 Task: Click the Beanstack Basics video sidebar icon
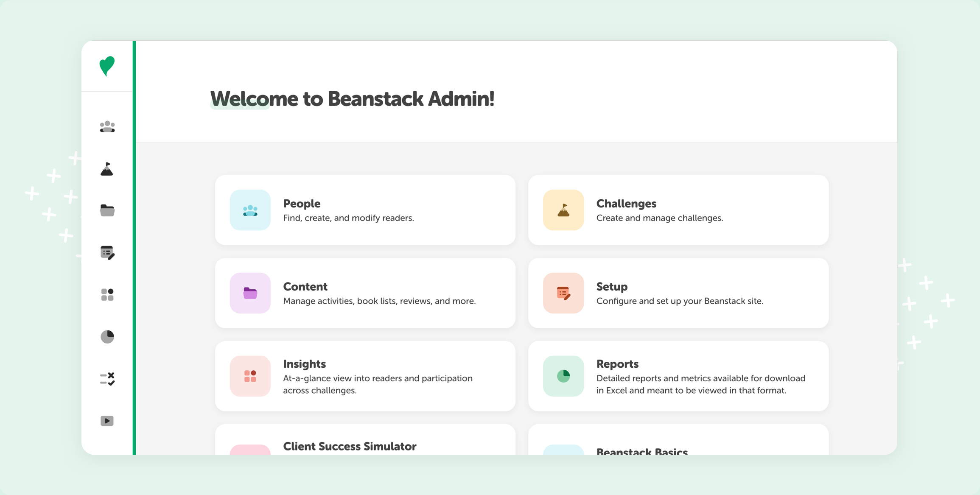(x=107, y=420)
